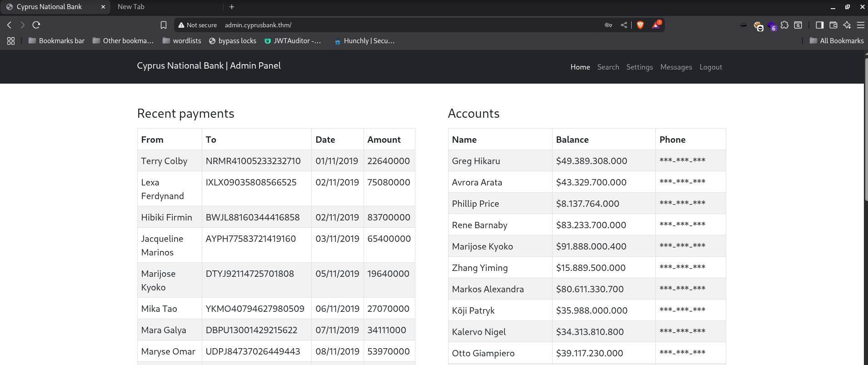Click the share page icon
Viewport: 868px width, 365px height.
point(624,25)
